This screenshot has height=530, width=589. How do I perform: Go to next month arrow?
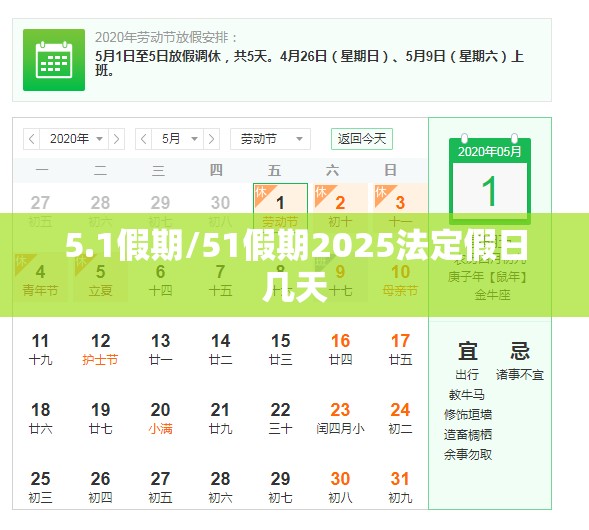[211, 139]
